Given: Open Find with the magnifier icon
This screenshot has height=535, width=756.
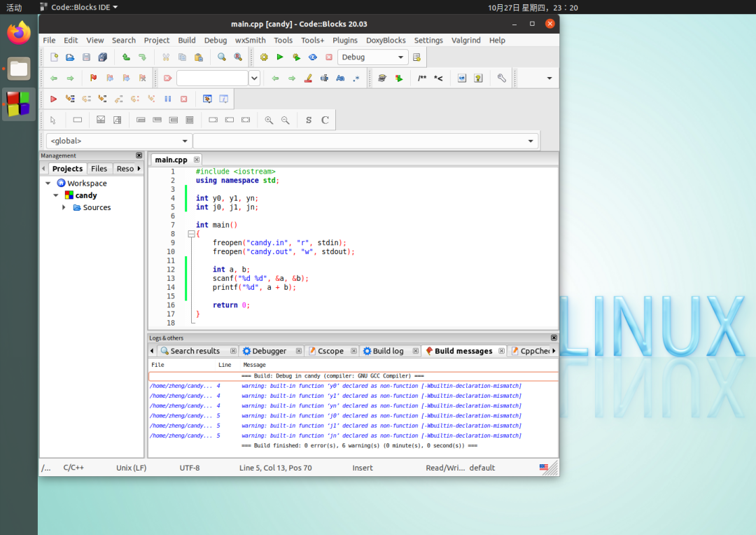Looking at the screenshot, I should 221,57.
